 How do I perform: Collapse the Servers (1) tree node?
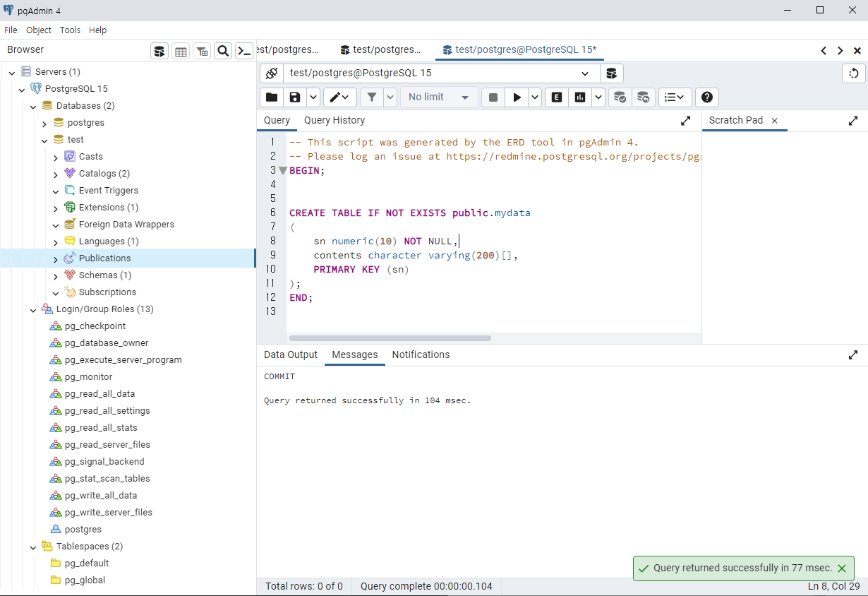coord(12,72)
